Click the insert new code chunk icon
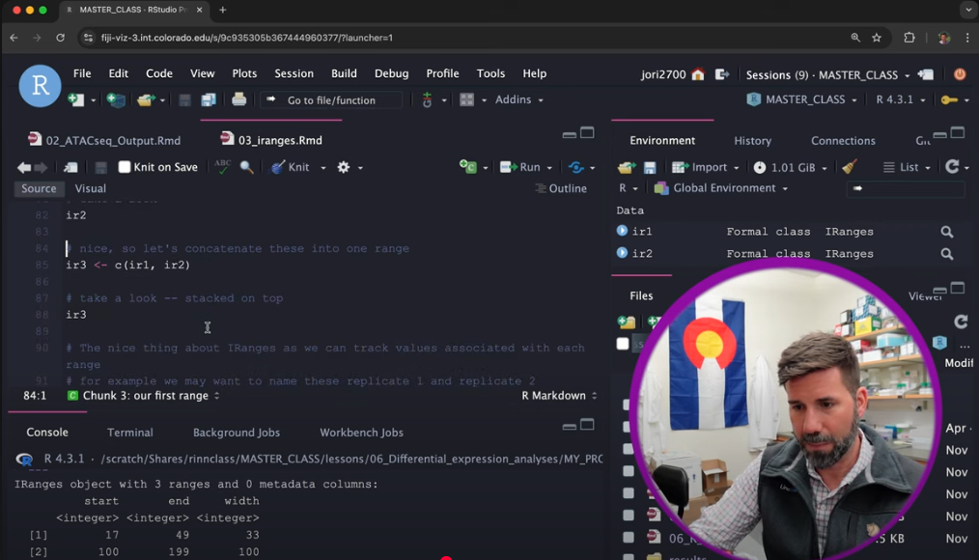The height and width of the screenshot is (560, 979). click(467, 167)
